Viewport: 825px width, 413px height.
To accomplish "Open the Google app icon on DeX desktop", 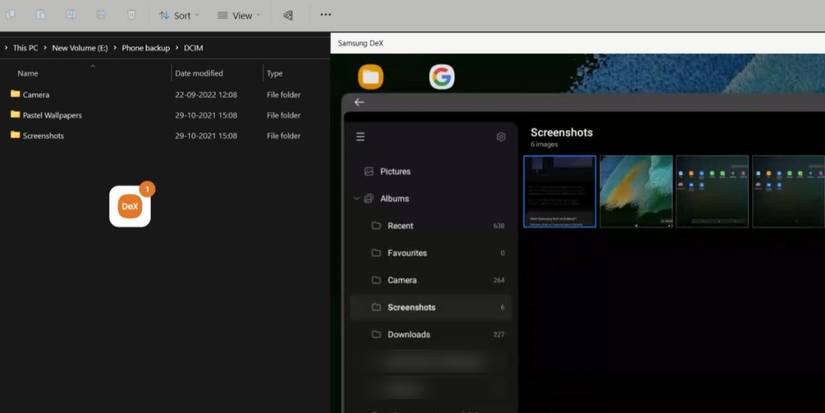I will (x=442, y=77).
